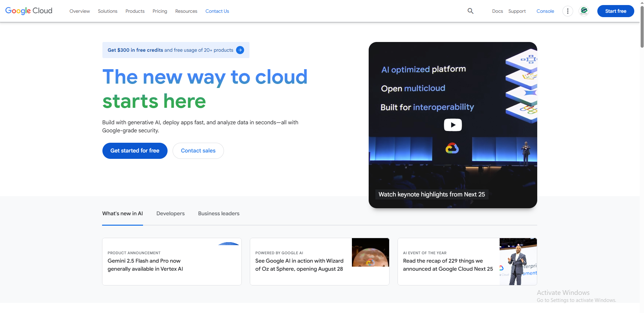Screen dimensions: 644x313
Task: Open the Solutions menu
Action: coord(107,11)
